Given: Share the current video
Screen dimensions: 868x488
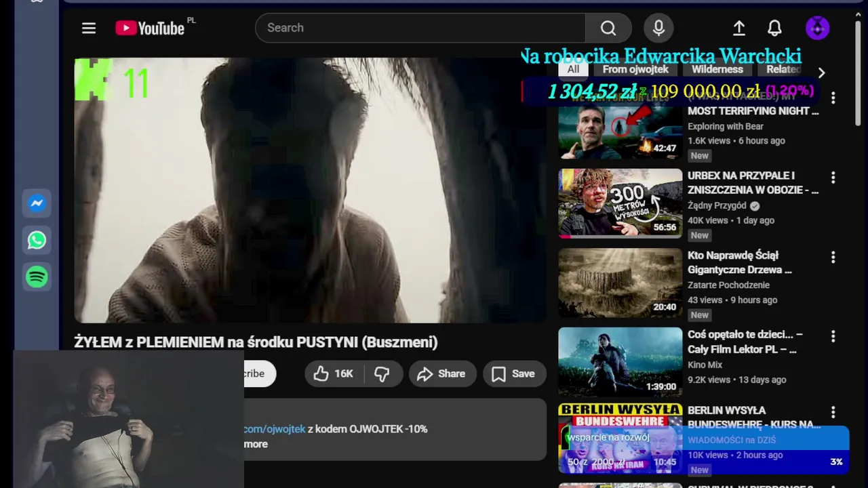Looking at the screenshot, I should point(441,373).
